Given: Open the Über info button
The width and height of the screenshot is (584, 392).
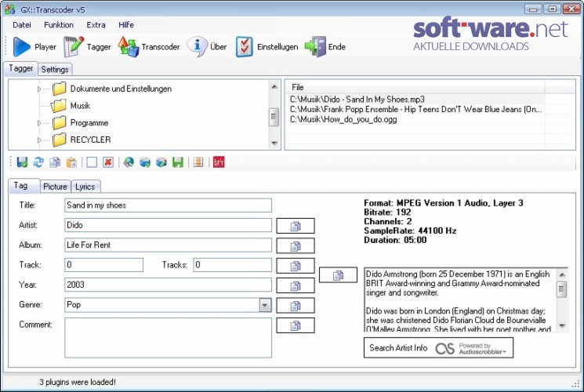Looking at the screenshot, I should (207, 47).
